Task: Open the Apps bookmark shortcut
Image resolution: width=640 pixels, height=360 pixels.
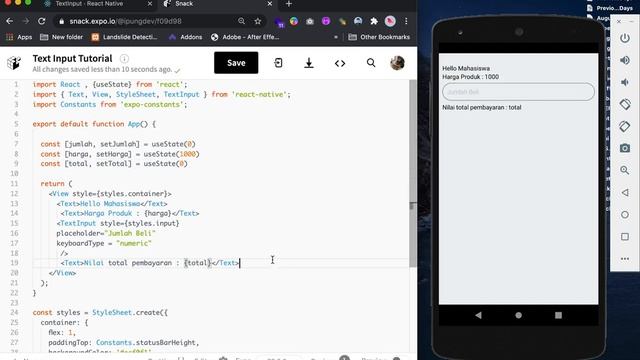Action: (19, 37)
